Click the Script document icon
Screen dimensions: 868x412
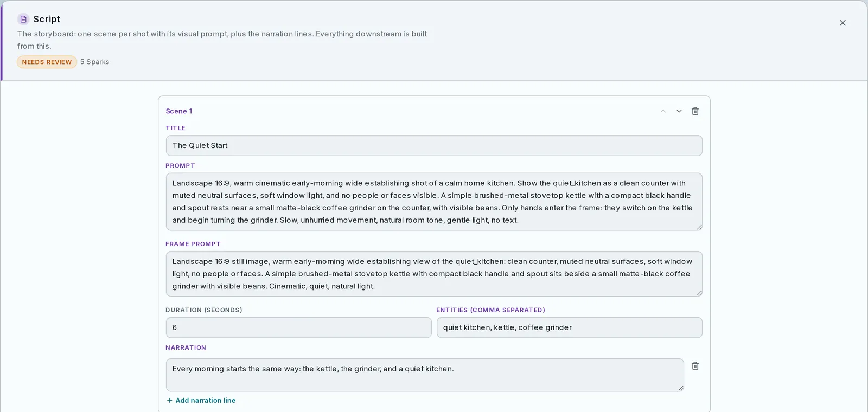coord(23,19)
